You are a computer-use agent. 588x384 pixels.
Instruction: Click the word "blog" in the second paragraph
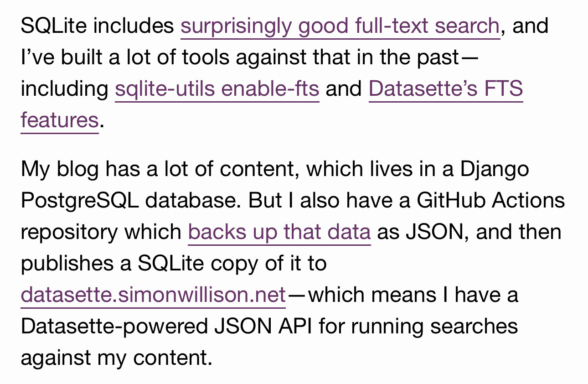(x=77, y=169)
